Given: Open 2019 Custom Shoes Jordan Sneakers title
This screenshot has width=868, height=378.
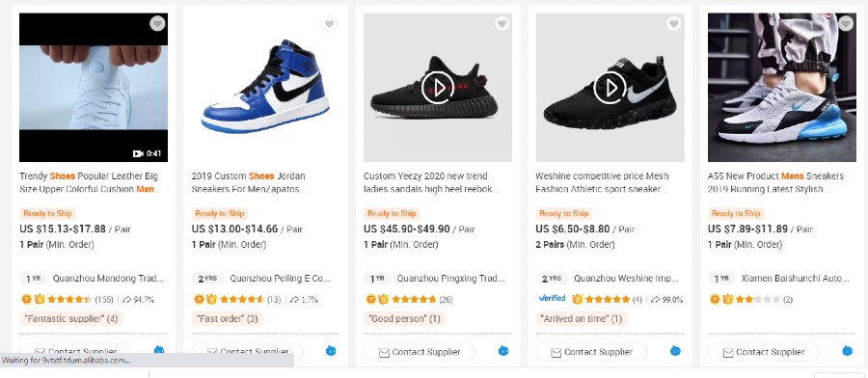Looking at the screenshot, I should click(x=249, y=182).
